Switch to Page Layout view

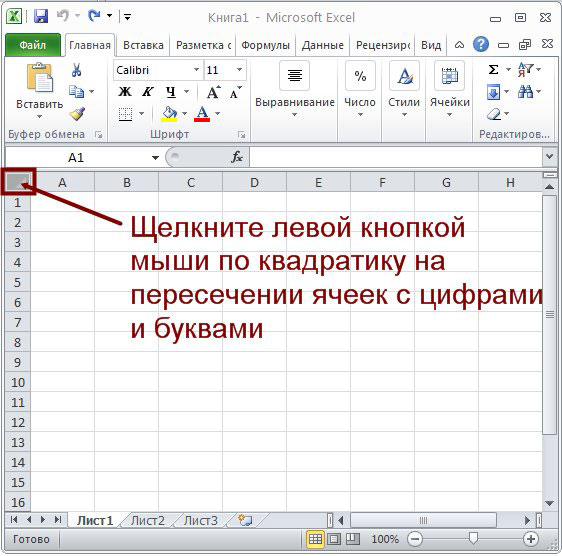tap(334, 539)
